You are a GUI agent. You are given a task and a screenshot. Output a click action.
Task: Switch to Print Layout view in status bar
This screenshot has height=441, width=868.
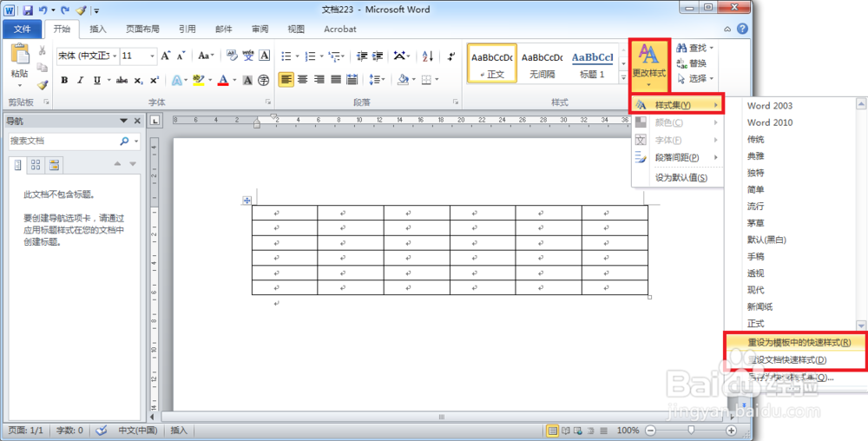pyautogui.click(x=552, y=430)
